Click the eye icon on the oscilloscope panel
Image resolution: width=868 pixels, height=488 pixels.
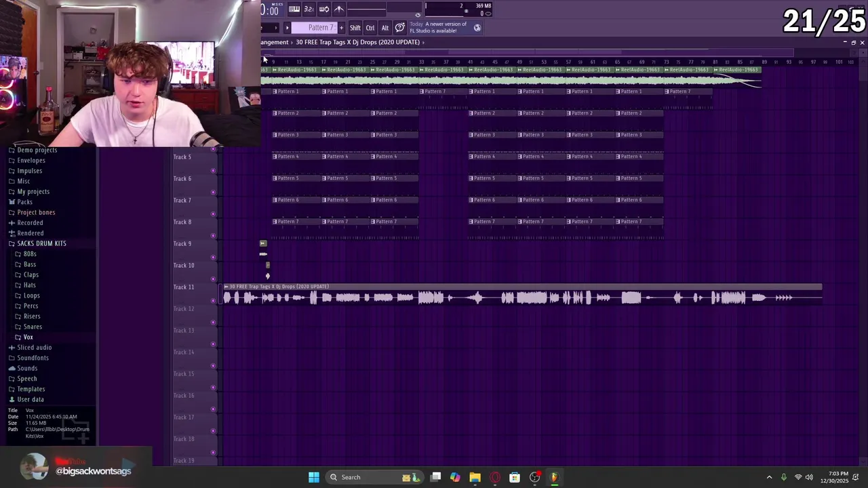point(418,14)
